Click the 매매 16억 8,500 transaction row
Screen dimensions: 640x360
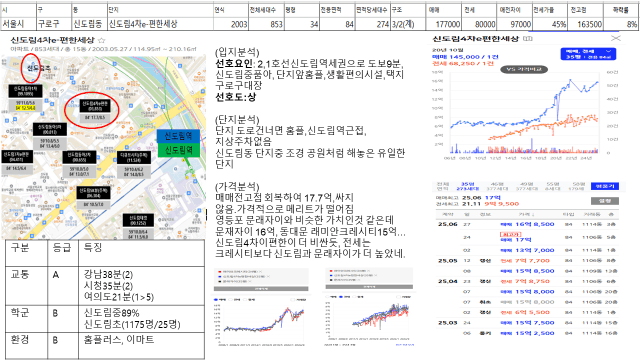pyautogui.click(x=527, y=224)
